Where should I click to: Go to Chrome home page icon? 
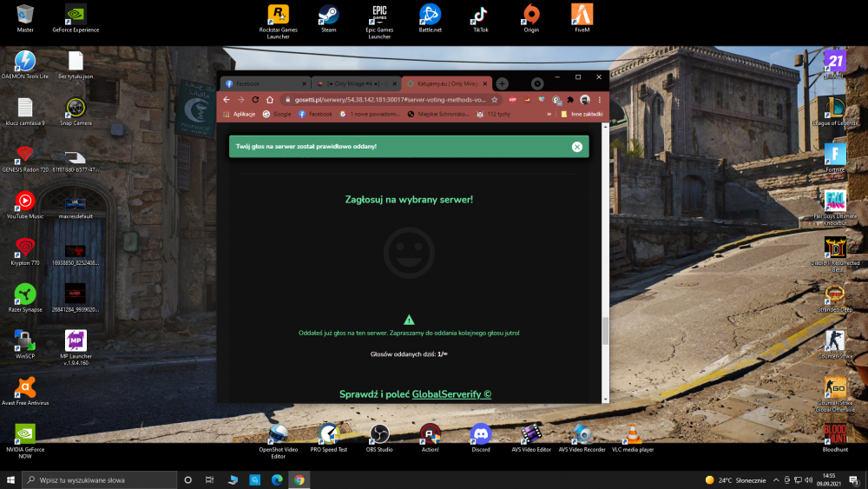(x=270, y=100)
